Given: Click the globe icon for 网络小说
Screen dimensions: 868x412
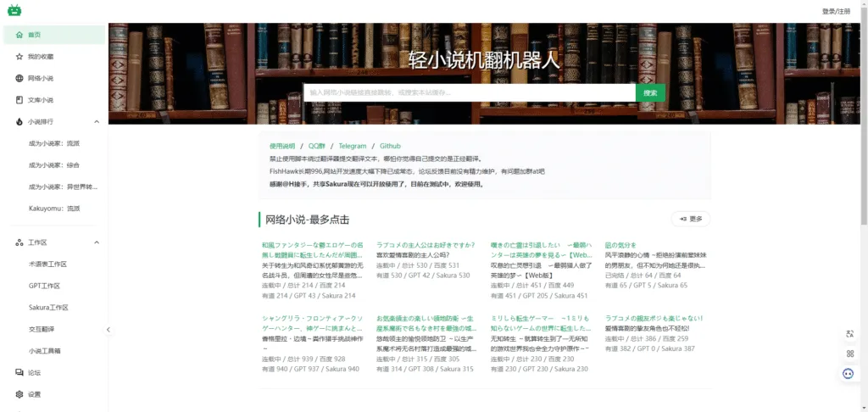Looking at the screenshot, I should (19, 79).
